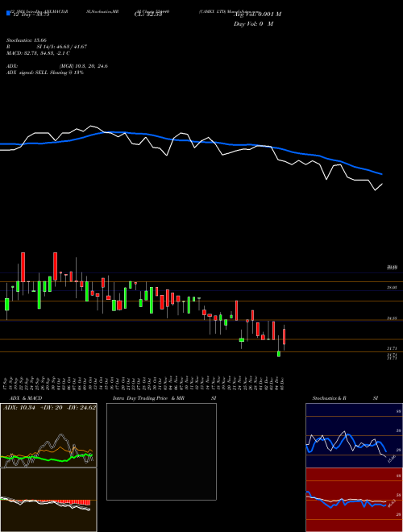This screenshot has height=532, width=403.
Task: Select the 'ADX: 10.34 +DY: 20 -DY: 24.62' header
Action: pos(49,408)
